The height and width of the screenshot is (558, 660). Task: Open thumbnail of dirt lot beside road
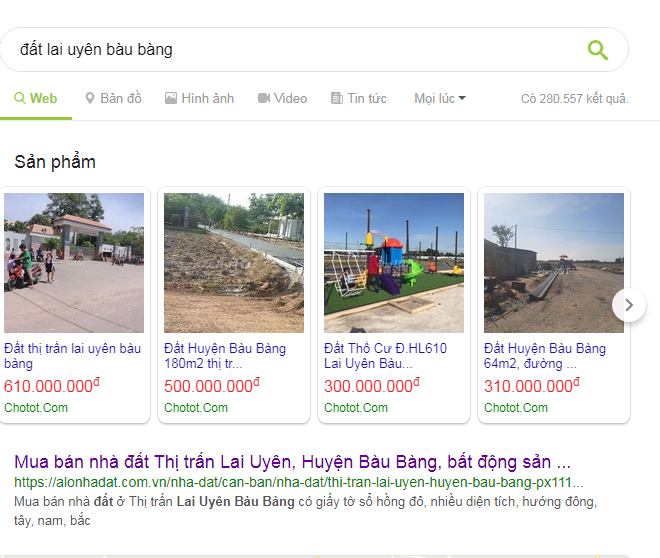234,263
